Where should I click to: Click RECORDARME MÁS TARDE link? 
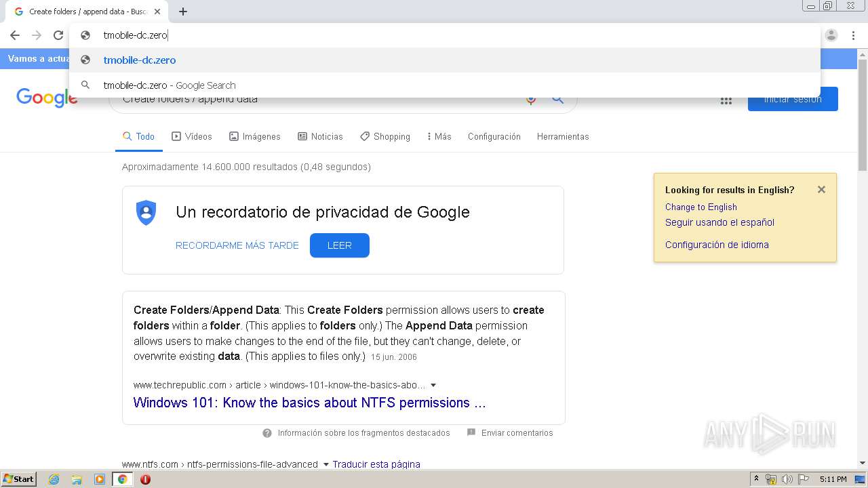(x=237, y=245)
